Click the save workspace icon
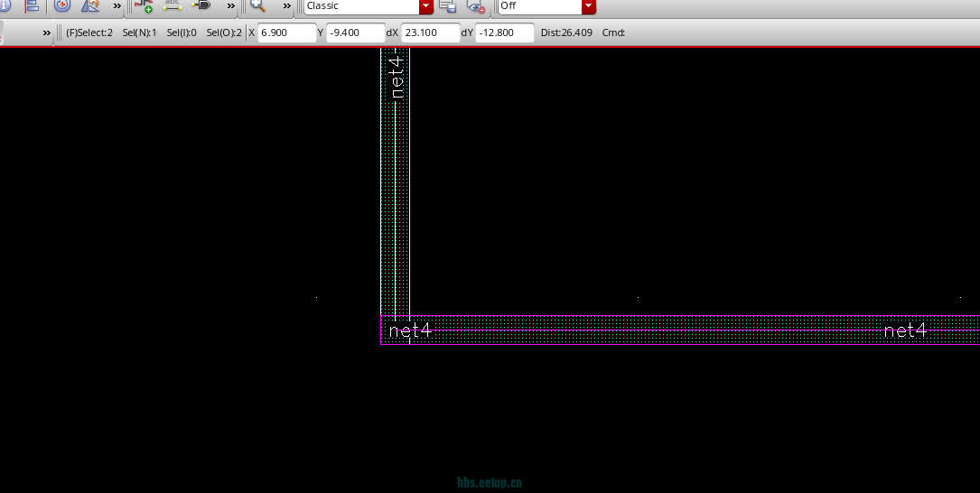Image resolution: width=980 pixels, height=493 pixels. [447, 6]
